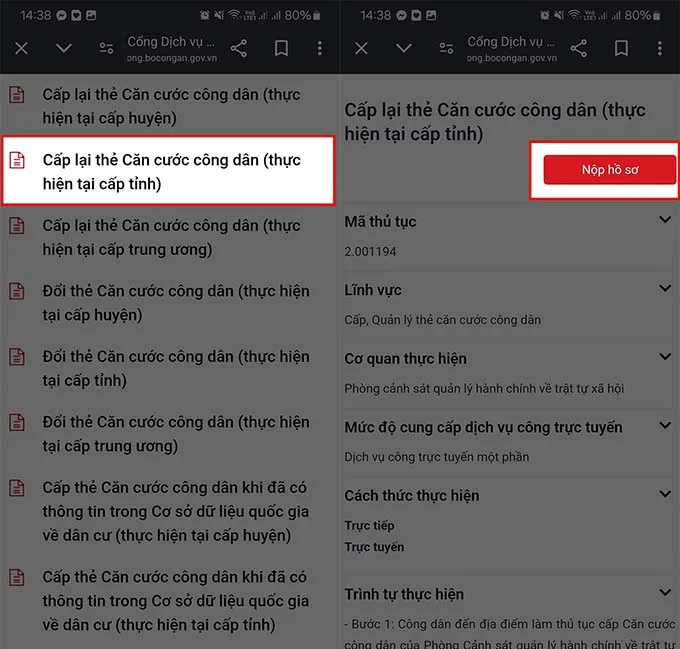Viewport: 680px width, 649px height.
Task: Select 'Cấp lại thẻ Căn cước (cấp tỉnh)' item
Action: pos(168,170)
